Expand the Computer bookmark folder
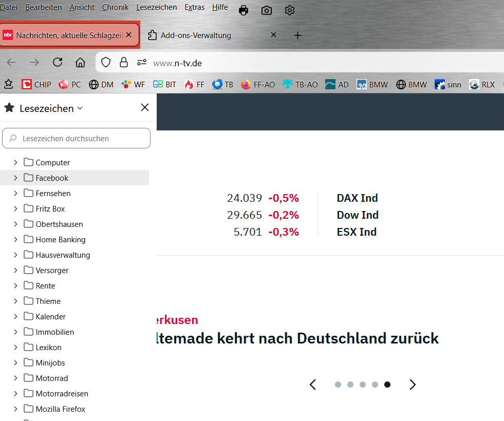Image resolution: width=504 pixels, height=421 pixels. [15, 162]
